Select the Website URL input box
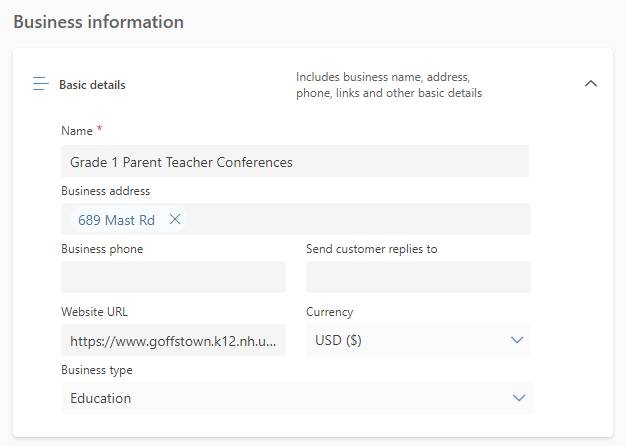The height and width of the screenshot is (446, 626). coord(173,341)
